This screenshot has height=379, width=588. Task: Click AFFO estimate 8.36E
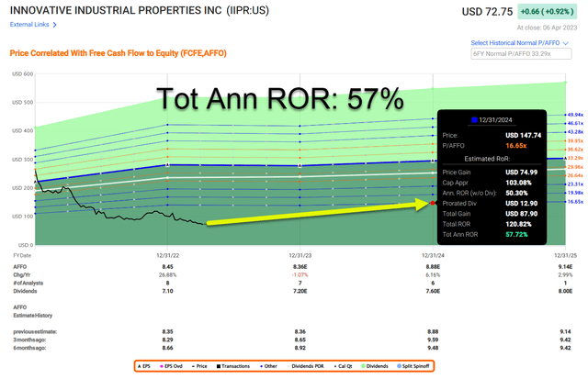pyautogui.click(x=300, y=267)
